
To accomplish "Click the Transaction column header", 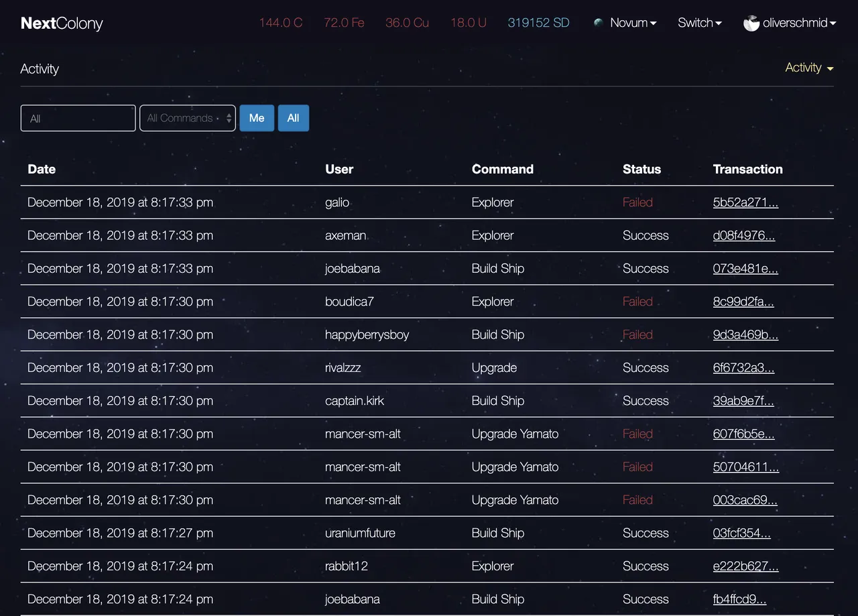I will (x=747, y=169).
